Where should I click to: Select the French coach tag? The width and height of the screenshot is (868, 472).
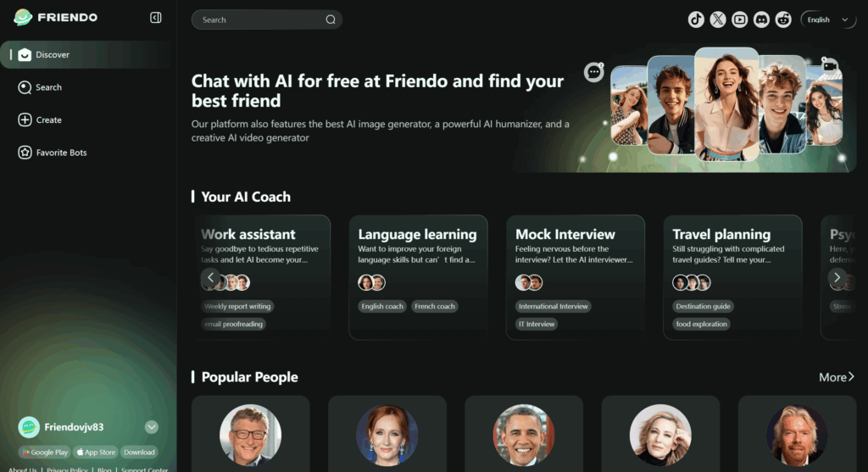coord(435,306)
